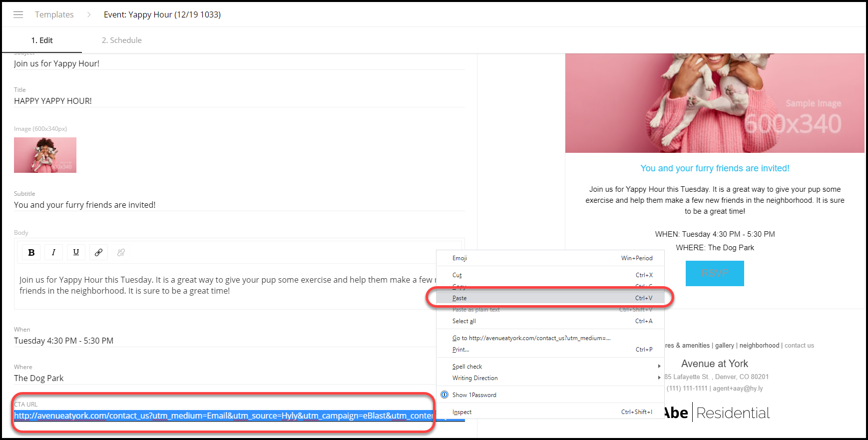Choose Inspect from the context menu

(550, 412)
